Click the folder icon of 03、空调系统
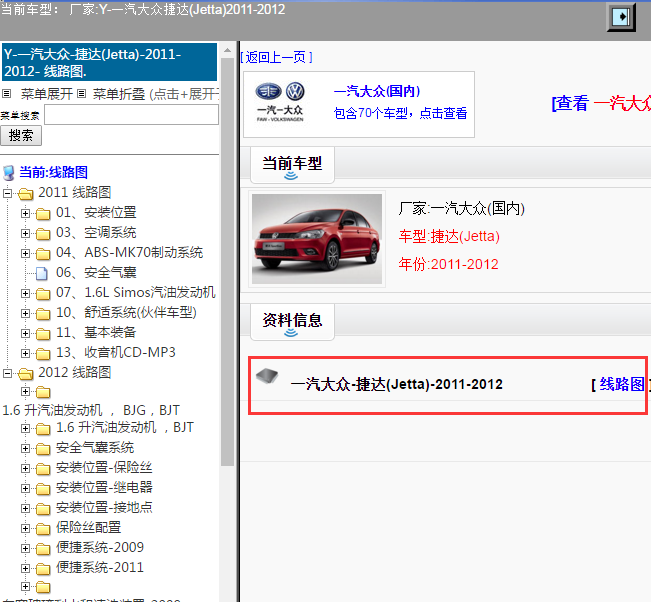 tap(43, 233)
